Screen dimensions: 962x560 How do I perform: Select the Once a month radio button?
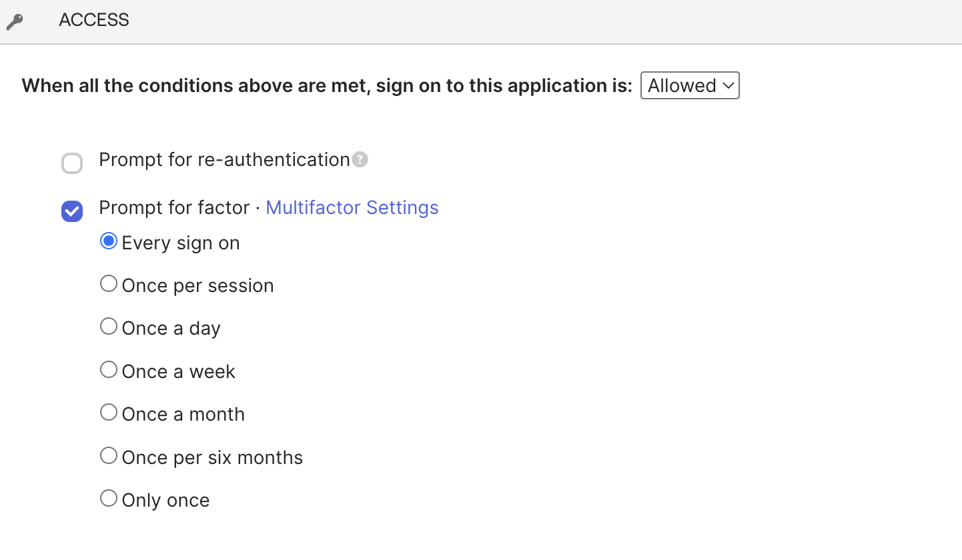(109, 413)
